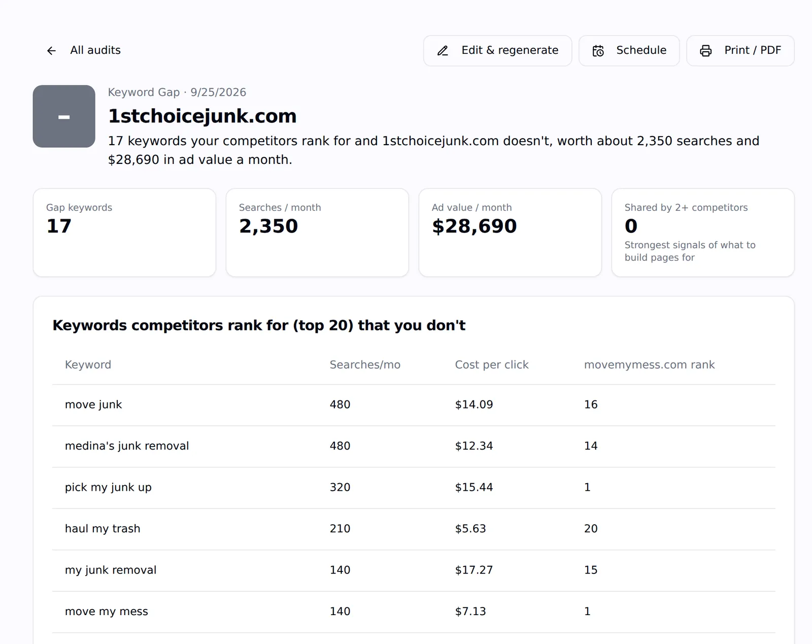Click the back arrow icon beside All audits
The width and height of the screenshot is (812, 644).
pyautogui.click(x=51, y=50)
